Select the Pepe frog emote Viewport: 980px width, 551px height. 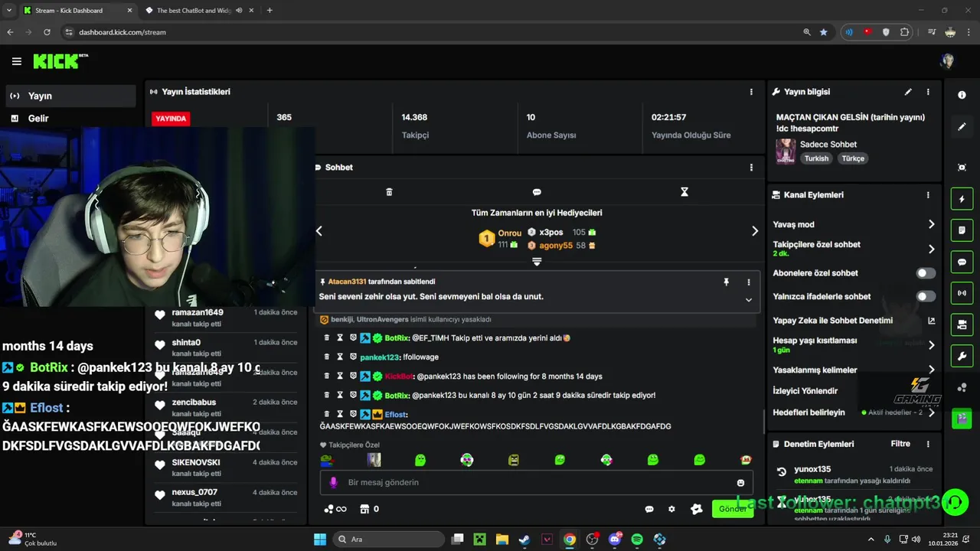tap(326, 460)
